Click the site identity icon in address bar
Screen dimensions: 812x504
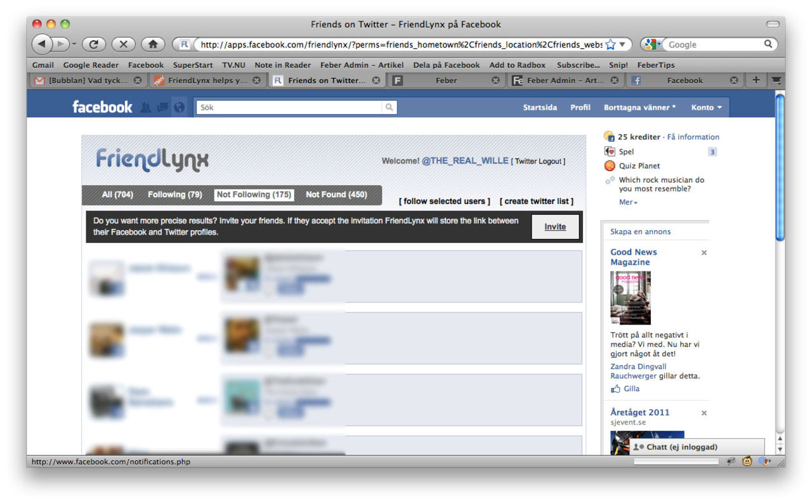[185, 44]
